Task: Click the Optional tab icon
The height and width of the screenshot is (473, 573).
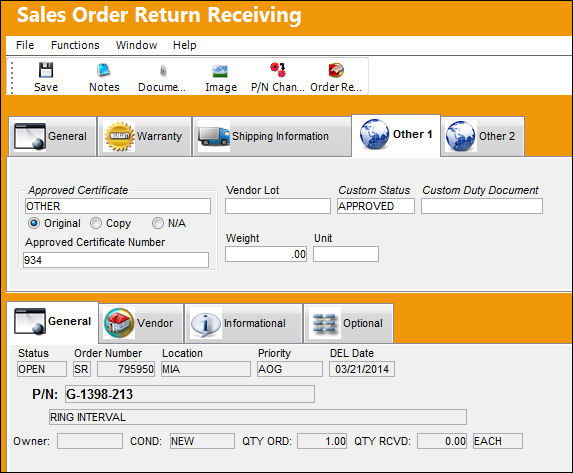Action: click(325, 323)
